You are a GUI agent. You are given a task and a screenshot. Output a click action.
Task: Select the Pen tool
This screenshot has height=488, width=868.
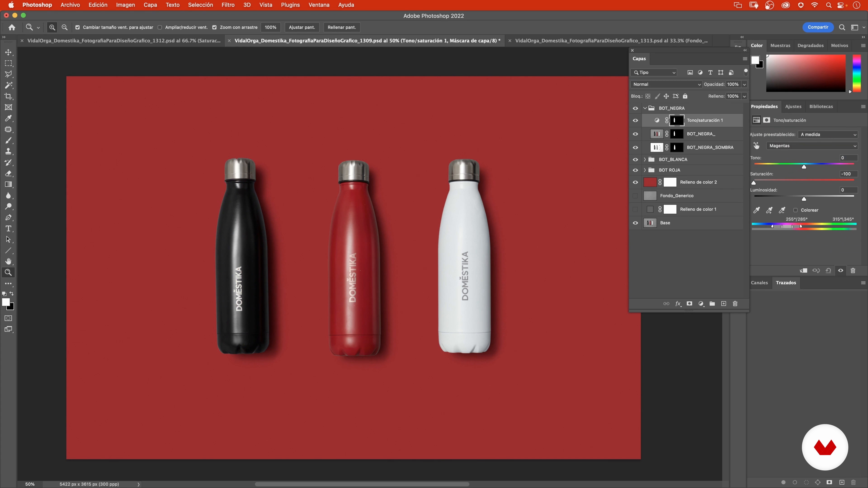click(x=8, y=218)
